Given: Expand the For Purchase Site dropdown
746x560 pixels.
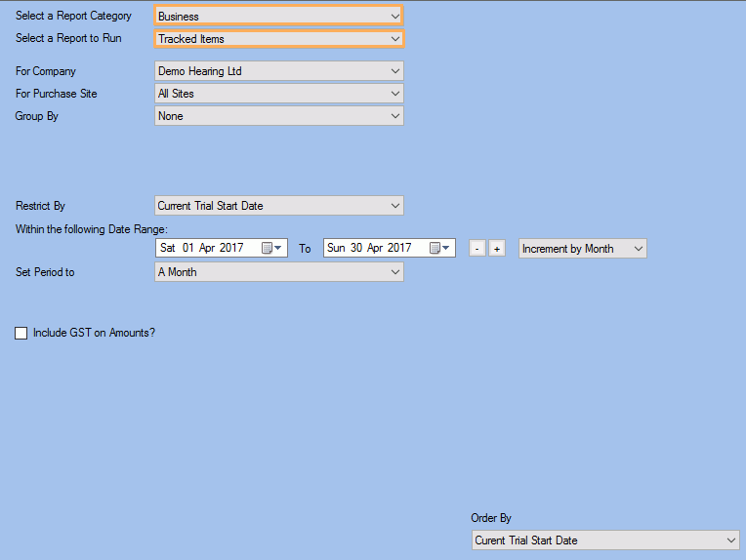Looking at the screenshot, I should [x=279, y=94].
